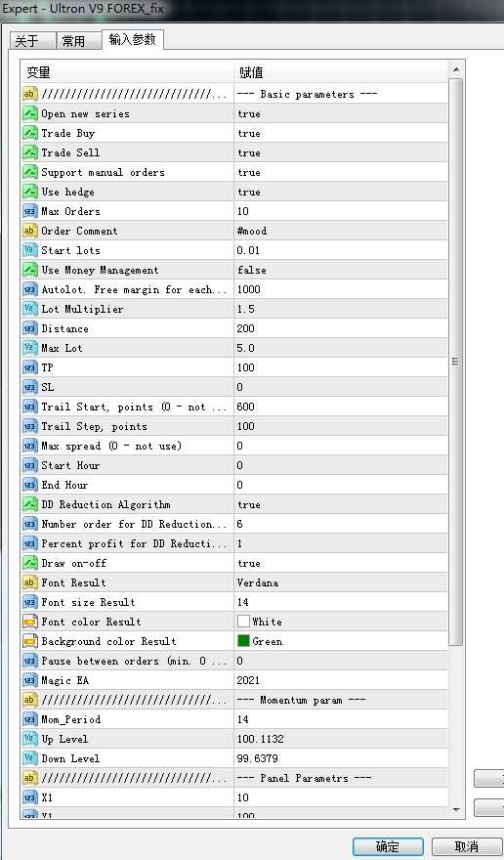
Task: Open the Draw on-off value dropdown
Action: pyautogui.click(x=341, y=563)
